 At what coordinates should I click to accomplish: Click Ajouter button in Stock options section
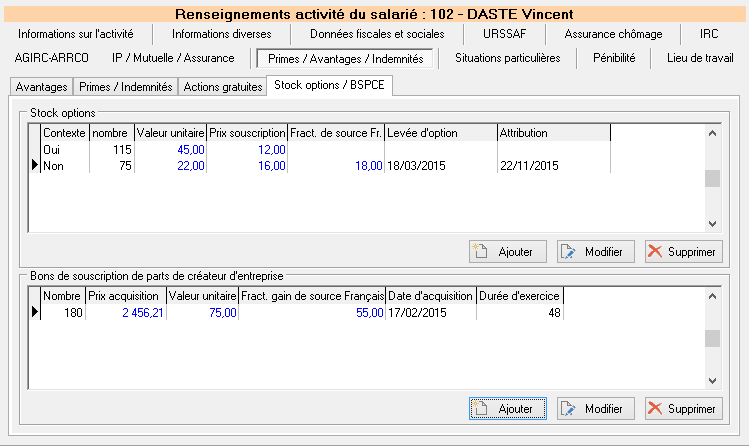pos(507,252)
